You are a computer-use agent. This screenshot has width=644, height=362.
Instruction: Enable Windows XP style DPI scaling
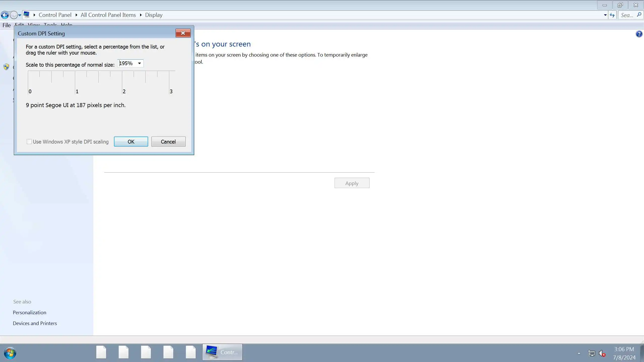click(29, 142)
